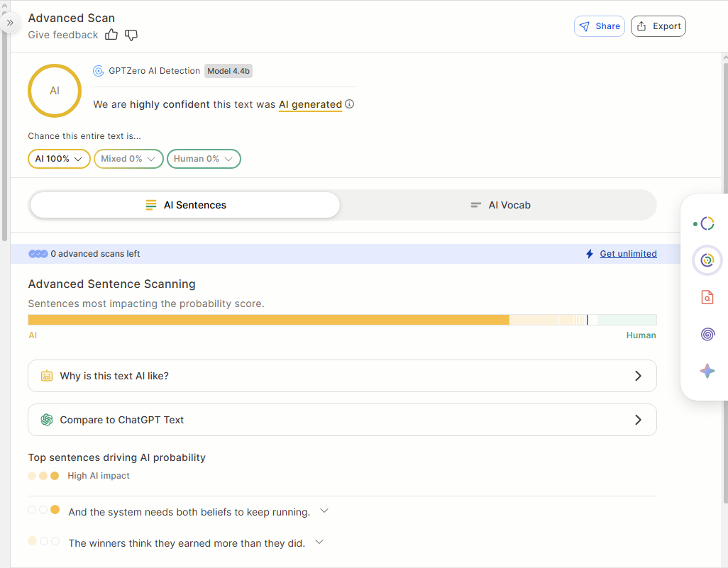728x568 pixels.
Task: Click the robot icon beside Why is this text AI like
Action: [47, 376]
